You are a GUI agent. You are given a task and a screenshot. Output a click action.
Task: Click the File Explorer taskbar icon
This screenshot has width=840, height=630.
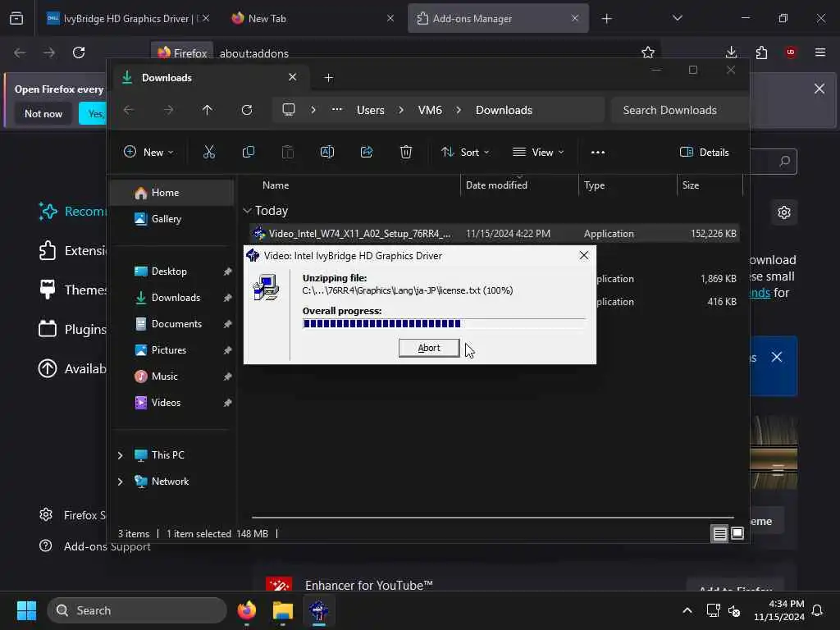pyautogui.click(x=283, y=610)
